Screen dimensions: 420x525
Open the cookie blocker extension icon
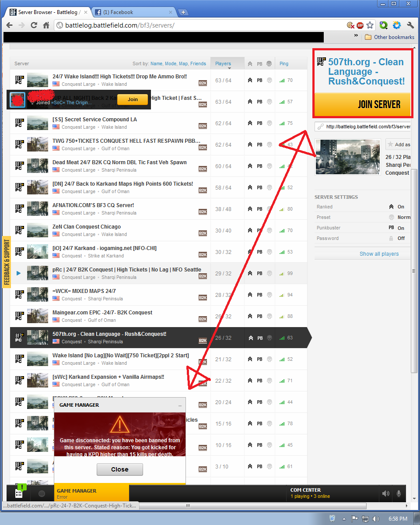coord(350,25)
